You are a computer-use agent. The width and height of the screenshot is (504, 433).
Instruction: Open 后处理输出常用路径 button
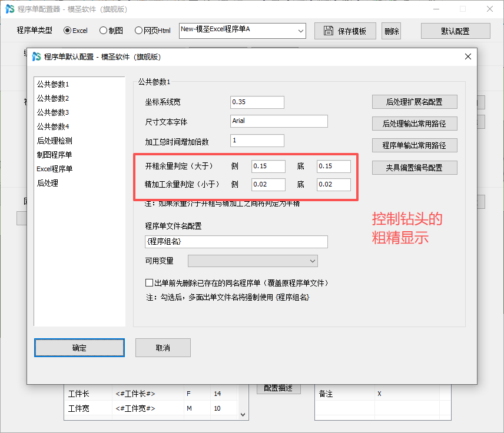[415, 124]
